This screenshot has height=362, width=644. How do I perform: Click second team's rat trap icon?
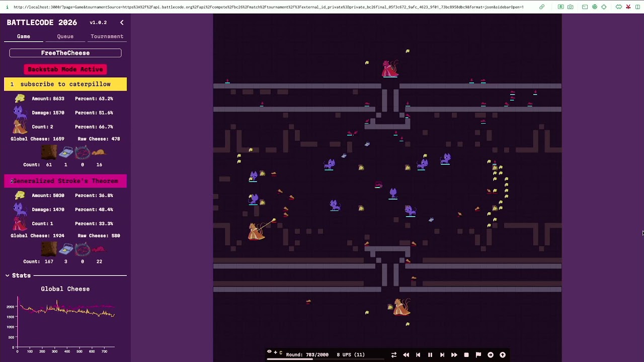66,249
